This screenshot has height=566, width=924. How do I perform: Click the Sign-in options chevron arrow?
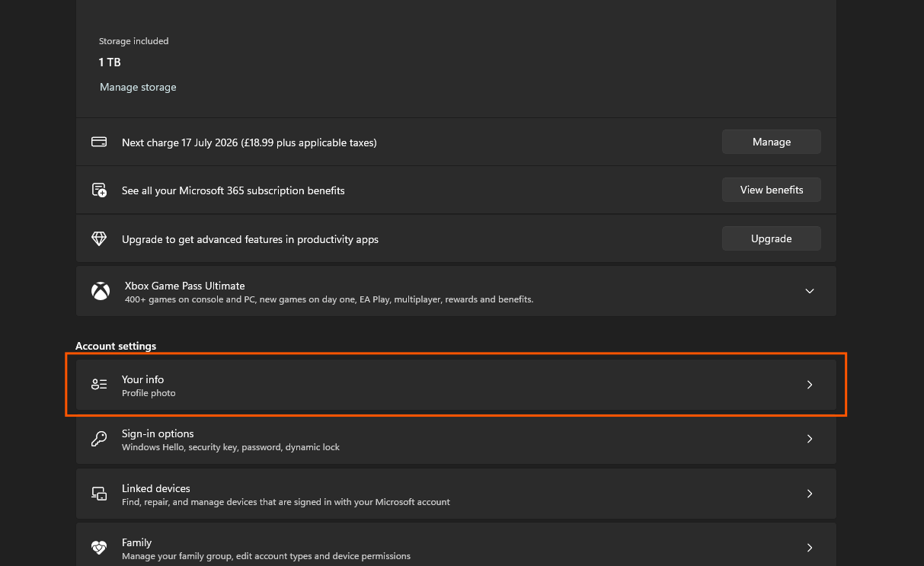(810, 439)
